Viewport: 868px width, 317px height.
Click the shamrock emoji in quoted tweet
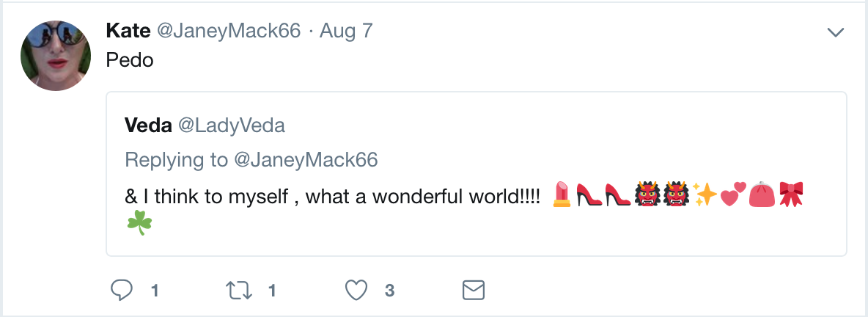pos(138,223)
